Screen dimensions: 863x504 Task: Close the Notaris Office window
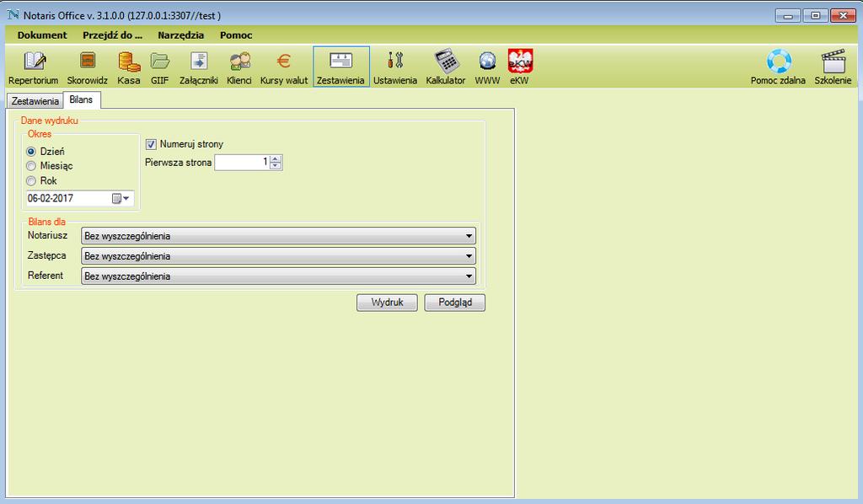[842, 16]
